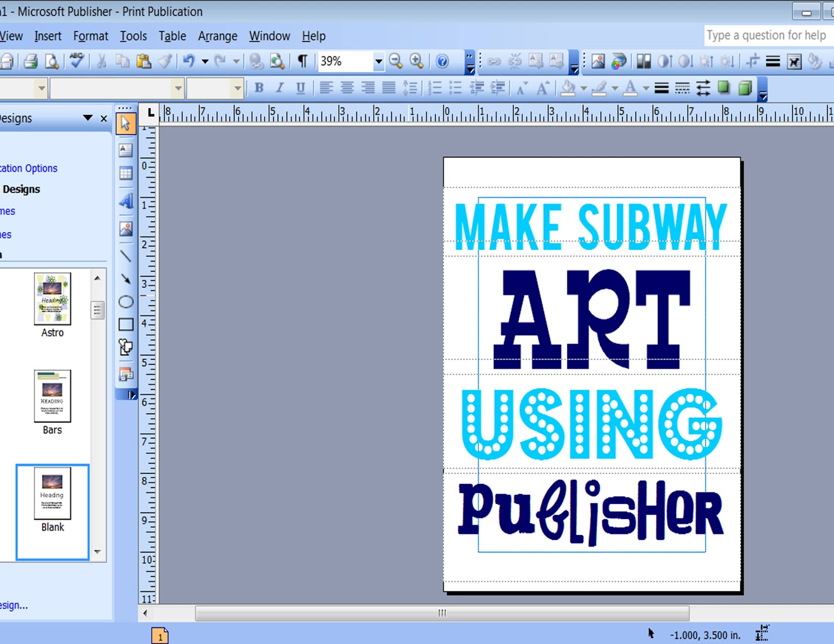Select the Rectangle tool
The width and height of the screenshot is (834, 644).
126,323
